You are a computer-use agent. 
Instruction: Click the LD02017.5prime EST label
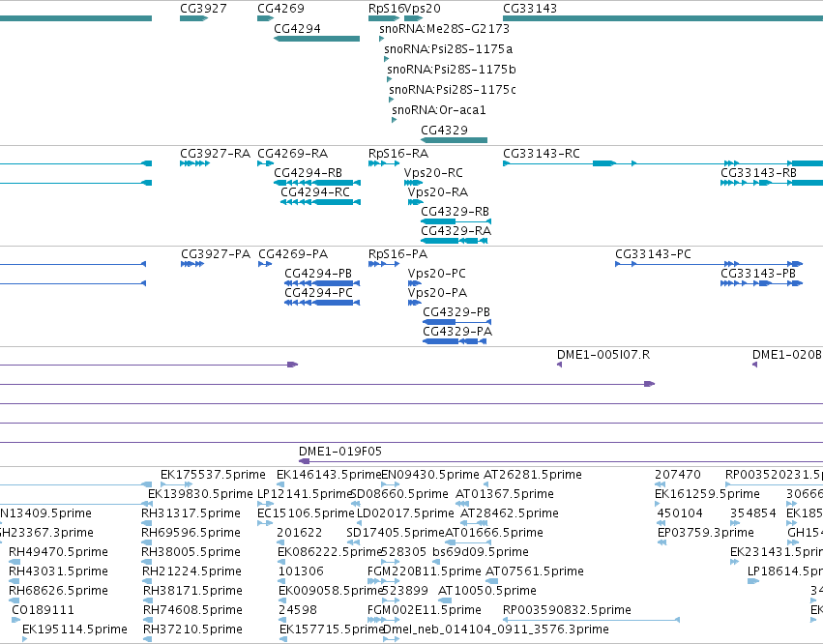pyautogui.click(x=406, y=513)
